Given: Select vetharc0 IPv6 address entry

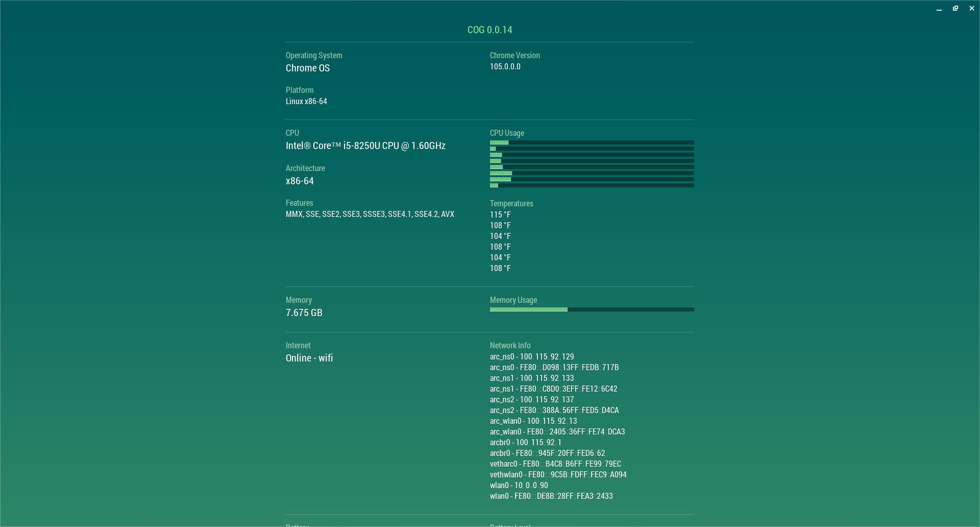Looking at the screenshot, I should pyautogui.click(x=555, y=464).
